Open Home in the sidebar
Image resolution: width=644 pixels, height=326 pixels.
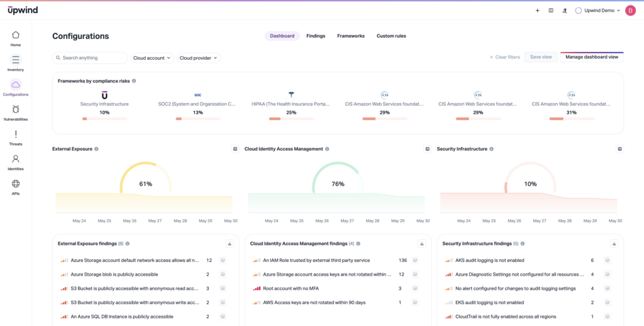pos(16,38)
